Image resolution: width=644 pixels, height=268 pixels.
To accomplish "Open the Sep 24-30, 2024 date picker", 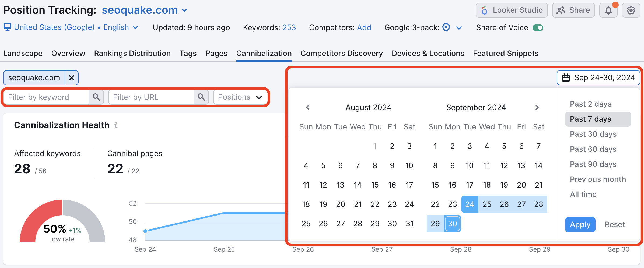I will coord(598,78).
